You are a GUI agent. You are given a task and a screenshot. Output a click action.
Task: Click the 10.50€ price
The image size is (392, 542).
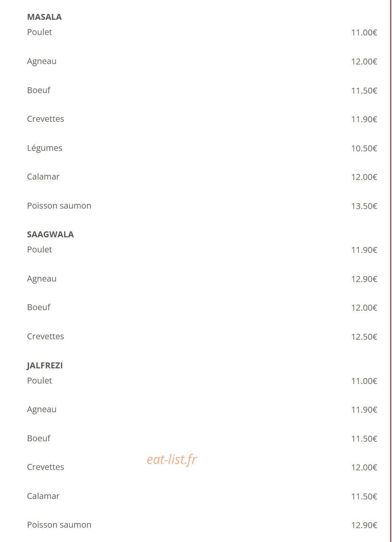pos(364,148)
